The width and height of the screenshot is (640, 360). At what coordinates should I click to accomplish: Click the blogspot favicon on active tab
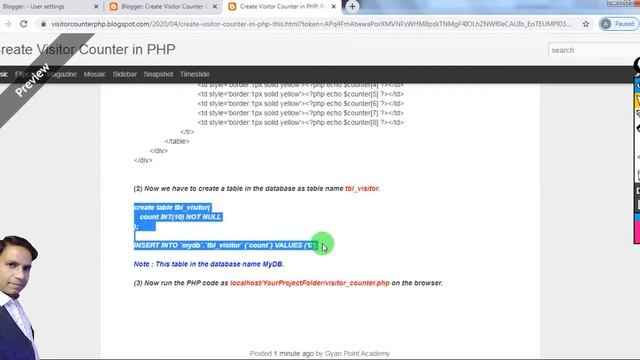tap(232, 7)
